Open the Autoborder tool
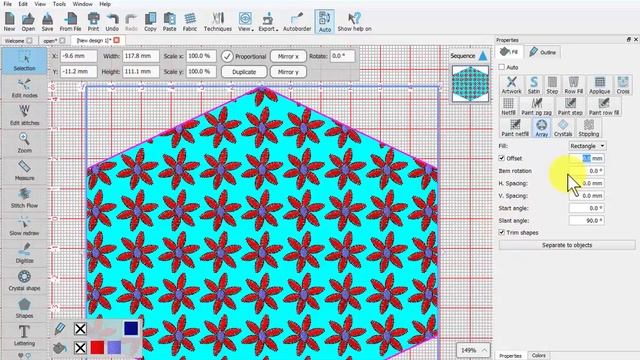Viewport: 640px width, 360px height. click(297, 22)
